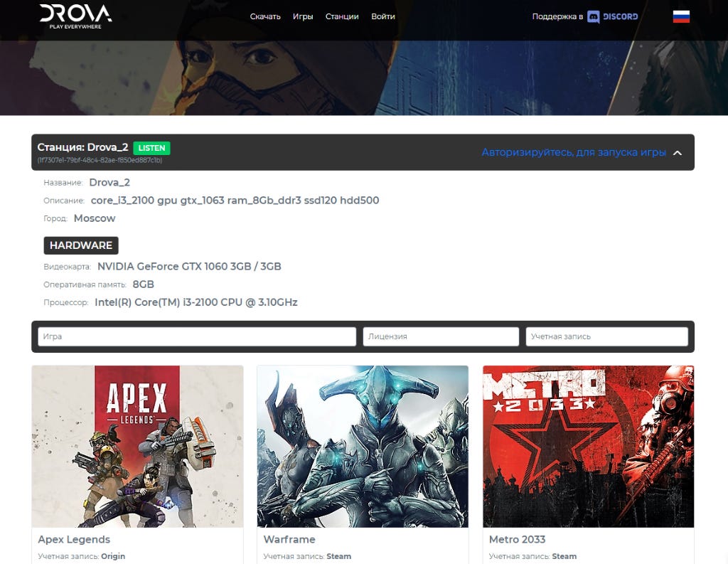The height and width of the screenshot is (564, 728).
Task: Click the Origin account label under Apex Legends
Action: pyautogui.click(x=113, y=556)
